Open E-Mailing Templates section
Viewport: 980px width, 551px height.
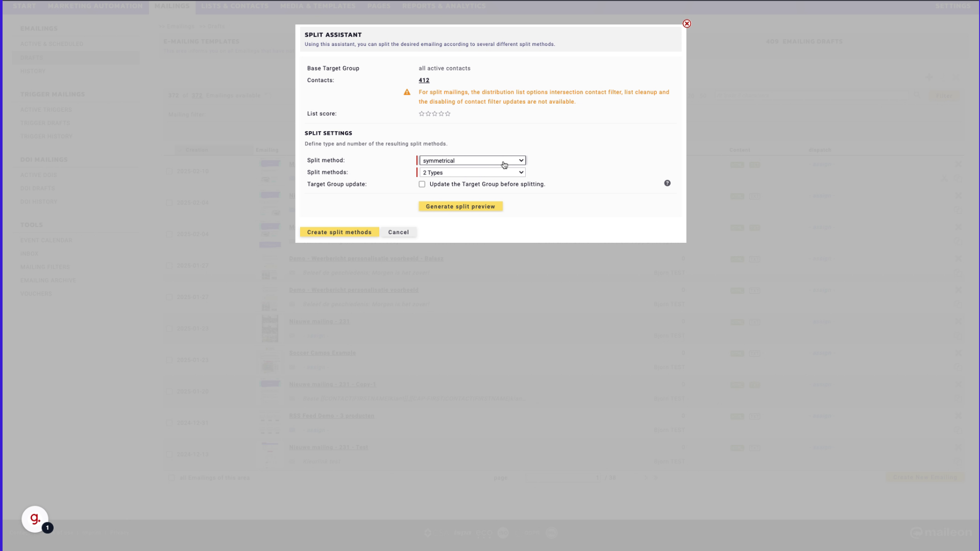coord(202,41)
